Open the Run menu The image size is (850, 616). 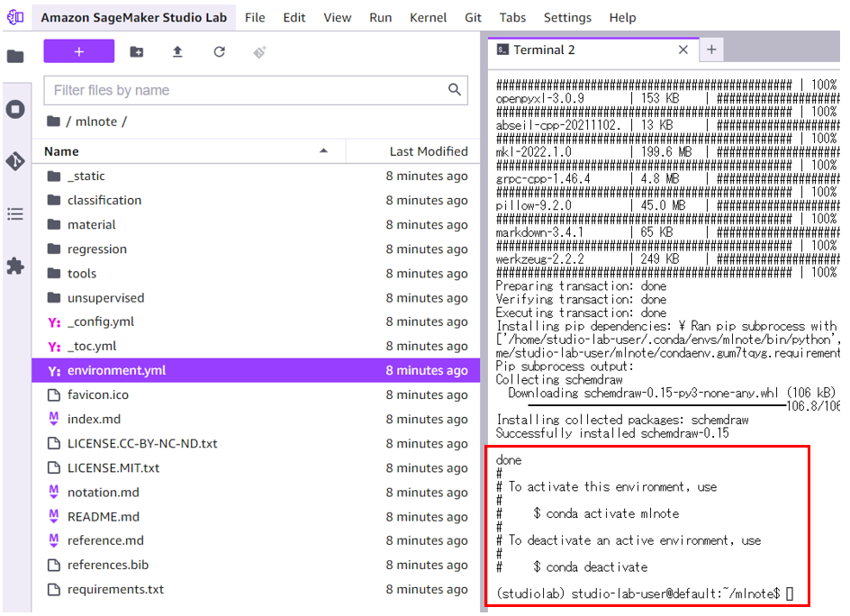click(x=381, y=17)
